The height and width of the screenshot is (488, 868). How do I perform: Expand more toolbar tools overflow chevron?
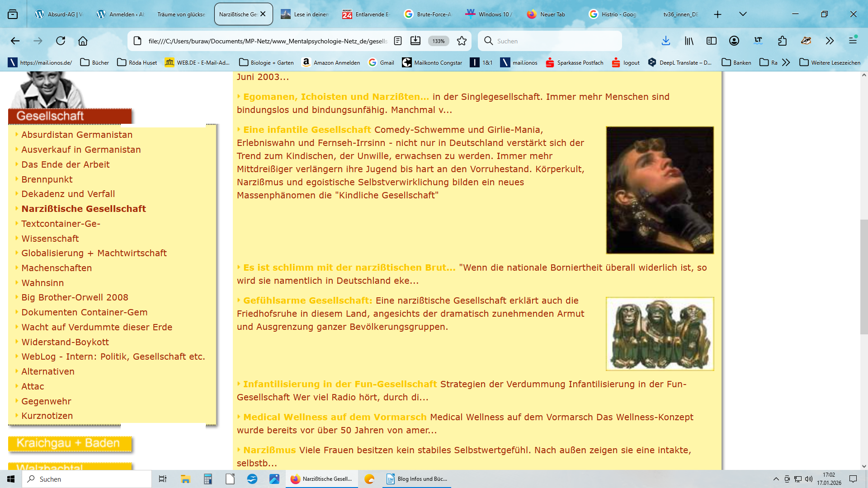tap(830, 41)
